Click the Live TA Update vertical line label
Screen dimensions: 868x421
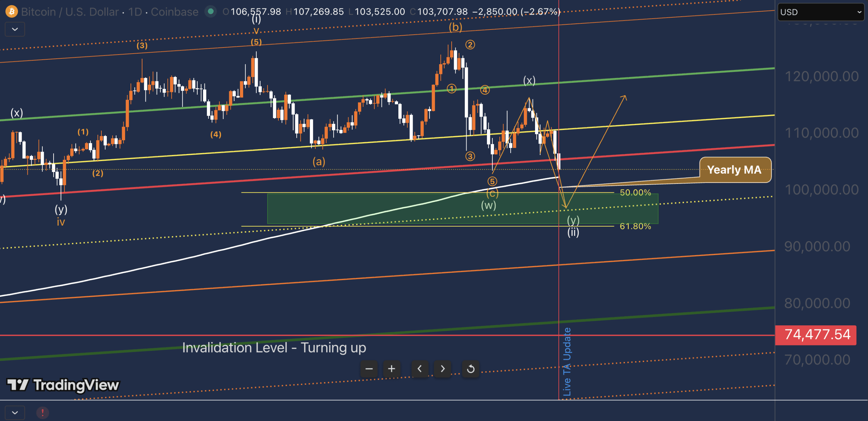tap(567, 361)
